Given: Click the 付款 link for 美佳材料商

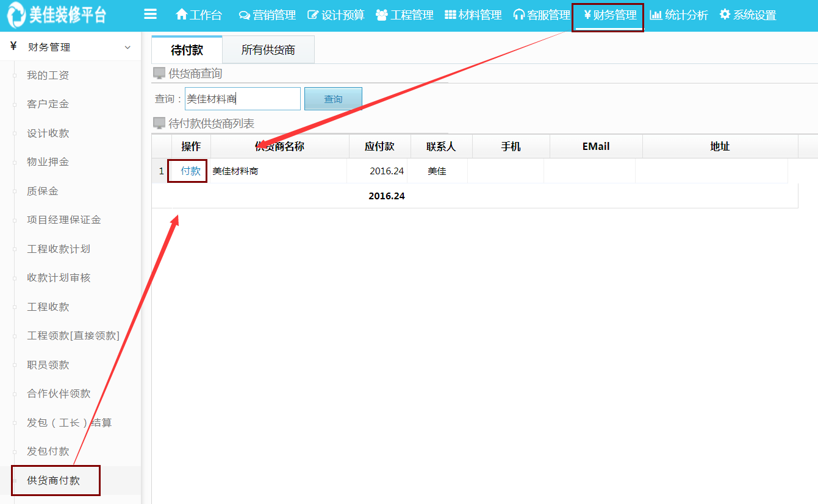Looking at the screenshot, I should pos(190,171).
